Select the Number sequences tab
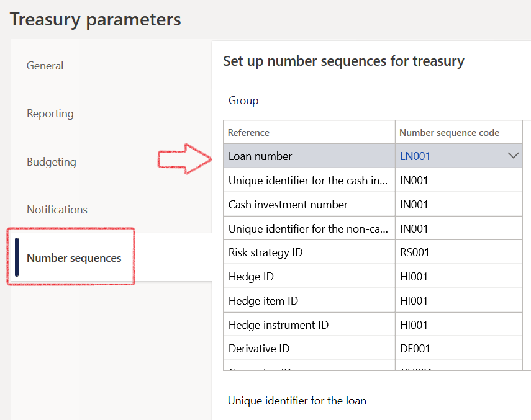 tap(74, 258)
